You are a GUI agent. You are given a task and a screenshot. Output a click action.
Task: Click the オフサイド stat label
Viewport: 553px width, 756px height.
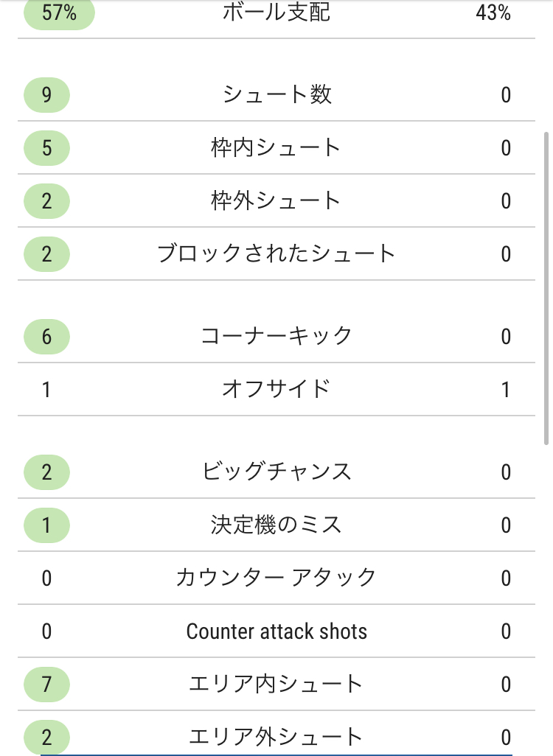pyautogui.click(x=276, y=389)
